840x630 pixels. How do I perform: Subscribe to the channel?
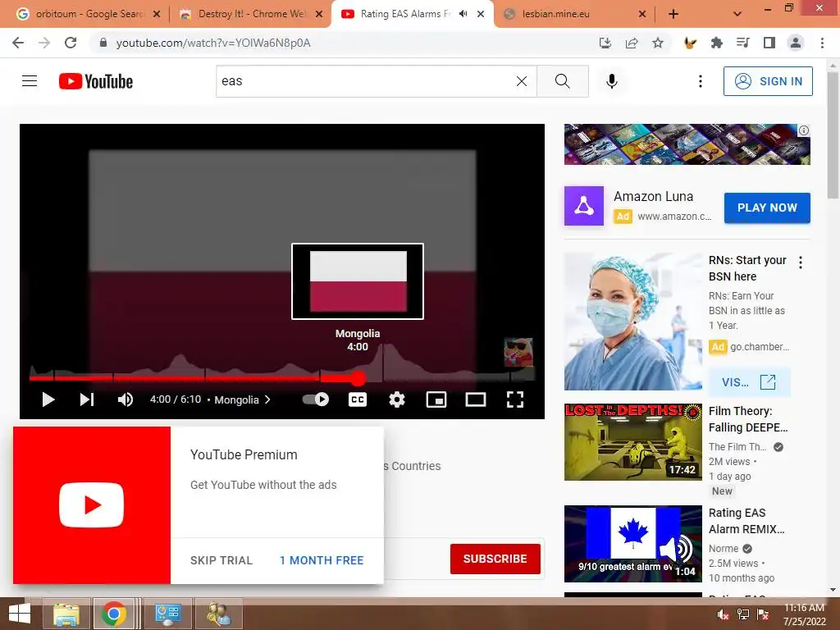pos(495,559)
